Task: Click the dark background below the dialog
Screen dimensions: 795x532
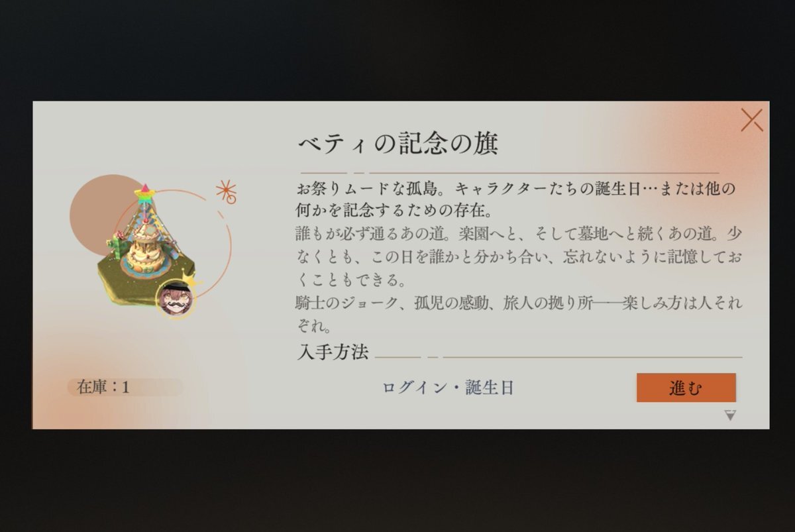Action: pos(397,480)
